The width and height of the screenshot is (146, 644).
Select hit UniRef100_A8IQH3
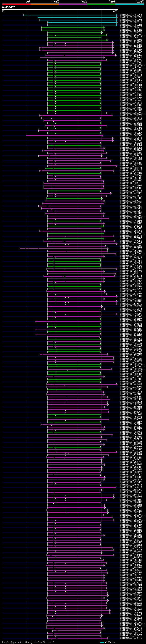point(131,25)
